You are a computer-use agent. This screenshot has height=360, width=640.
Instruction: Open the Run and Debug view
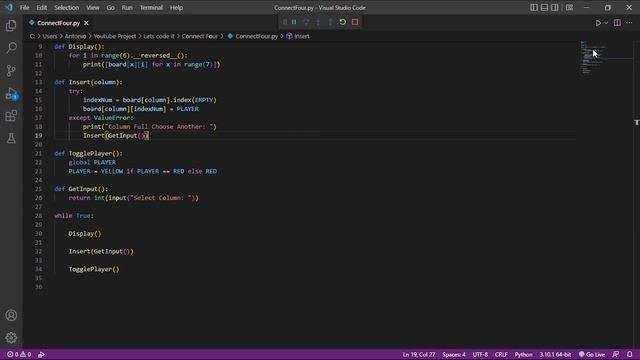[11, 93]
